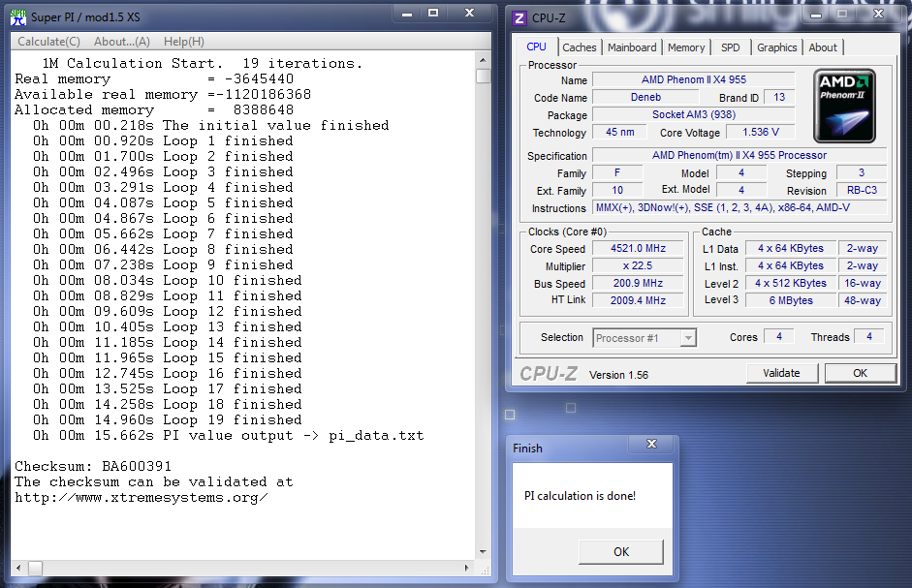Open the Calculate(C) menu
This screenshot has width=912, height=588.
point(48,42)
